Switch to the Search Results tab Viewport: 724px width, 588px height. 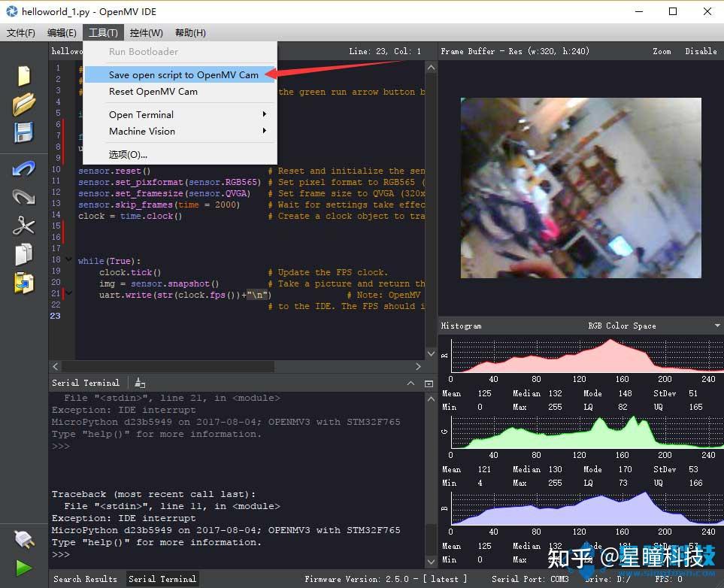[x=85, y=579]
